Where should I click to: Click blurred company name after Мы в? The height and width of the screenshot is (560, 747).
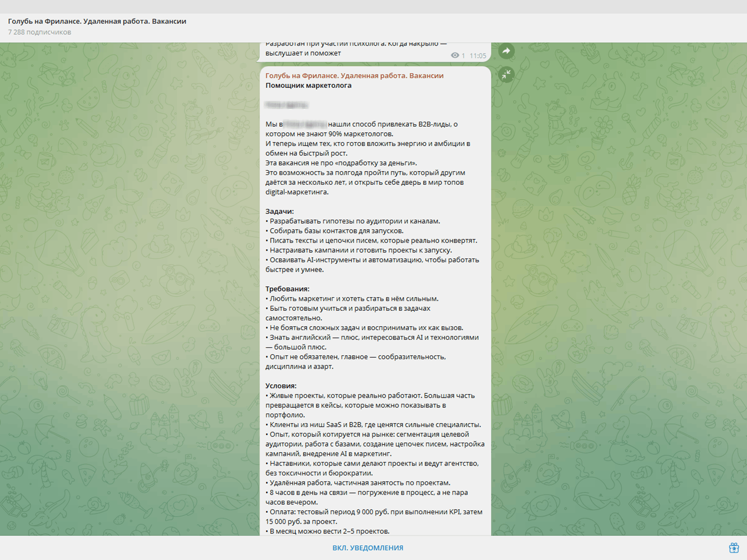point(305,124)
